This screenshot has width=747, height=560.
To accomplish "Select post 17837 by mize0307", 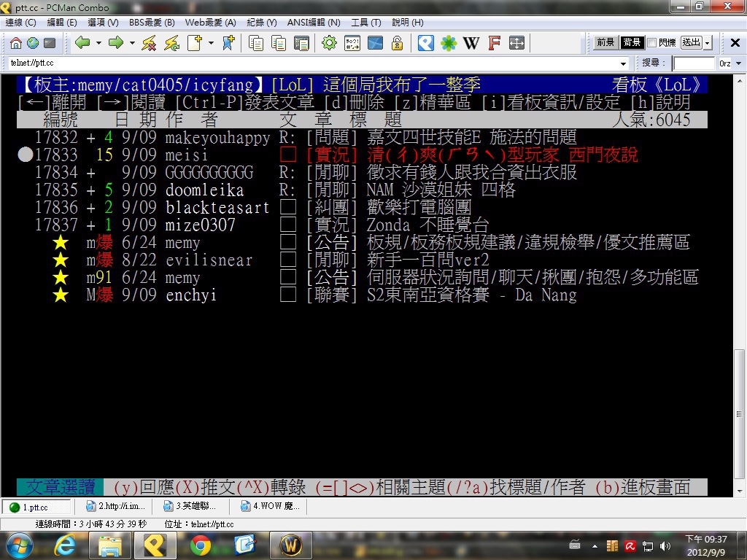I will pyautogui.click(x=362, y=225).
